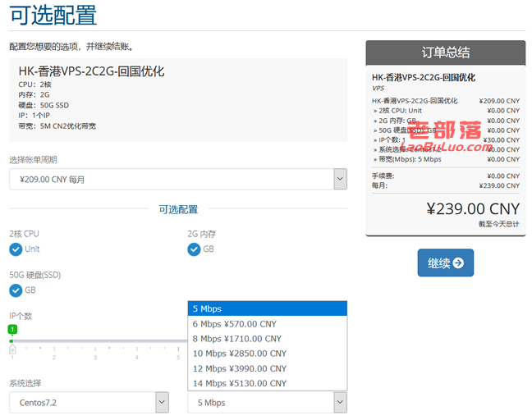Click the 系统选择 label

coord(25,383)
